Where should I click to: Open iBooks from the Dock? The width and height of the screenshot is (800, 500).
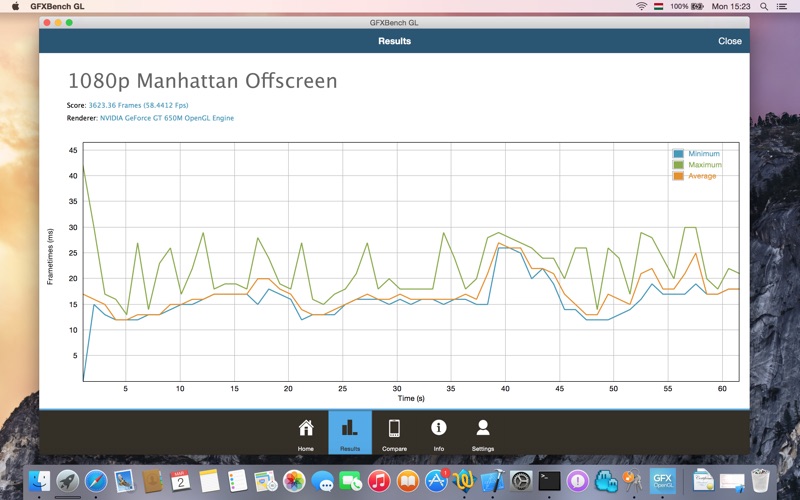(x=407, y=481)
